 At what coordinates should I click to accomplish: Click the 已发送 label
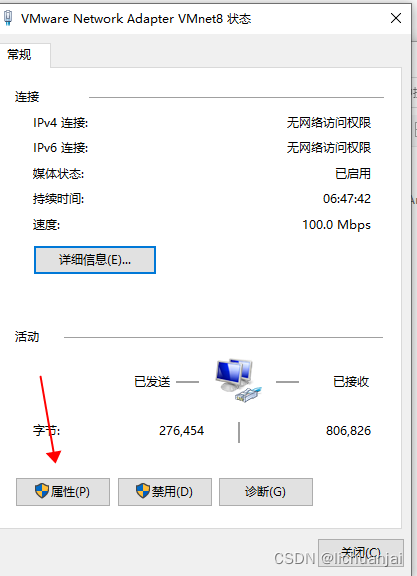(152, 382)
